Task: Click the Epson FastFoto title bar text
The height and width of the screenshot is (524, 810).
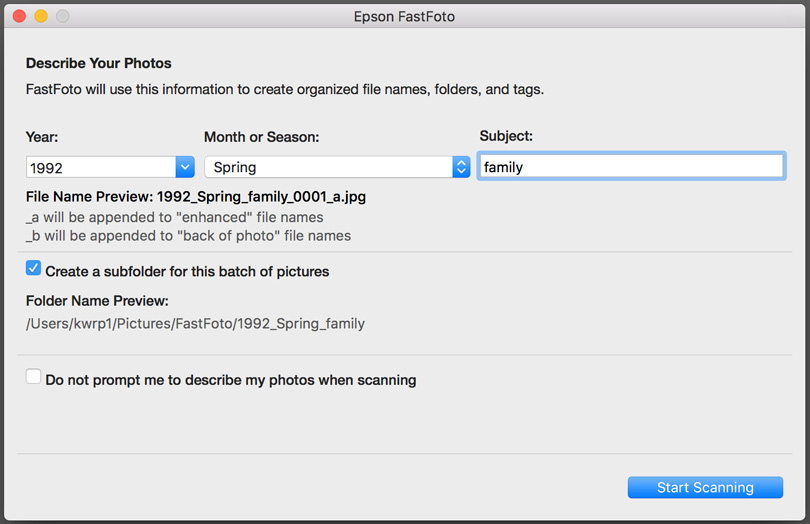Action: [404, 17]
